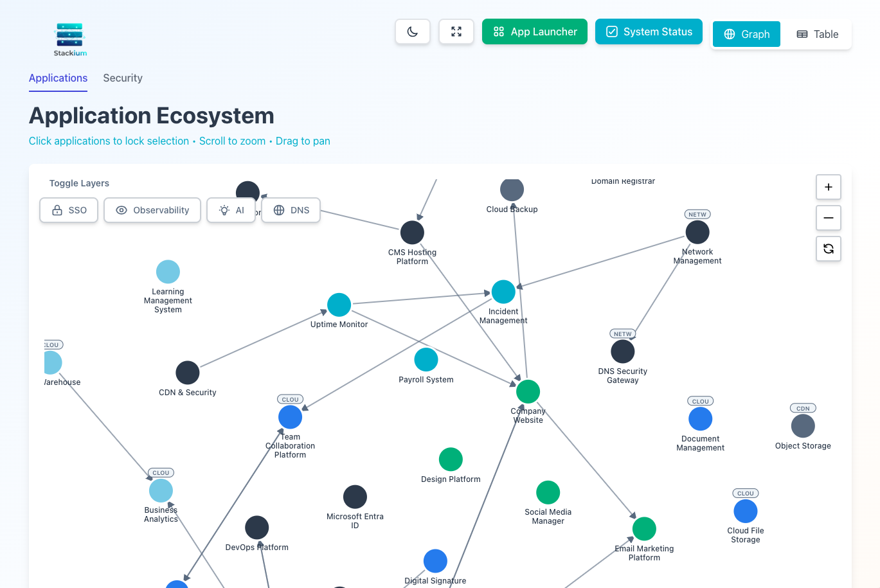Toggle dark mode with the moon icon
This screenshot has width=880, height=588.
point(412,31)
